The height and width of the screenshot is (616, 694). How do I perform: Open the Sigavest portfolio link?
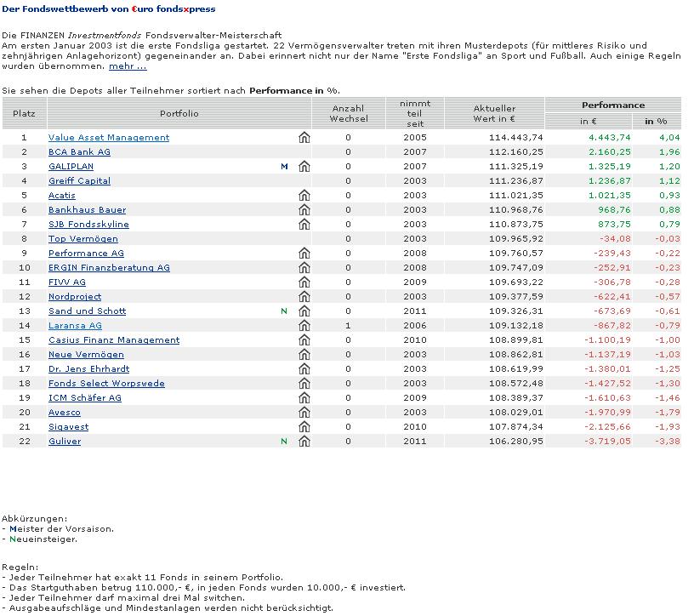pos(69,427)
